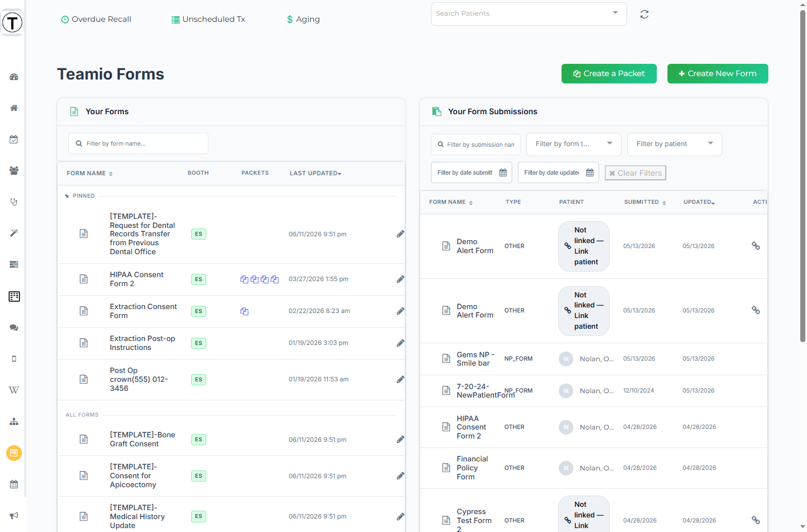The image size is (807, 532).
Task: Click the orange highlighted icon in sidebar
Action: (x=14, y=452)
